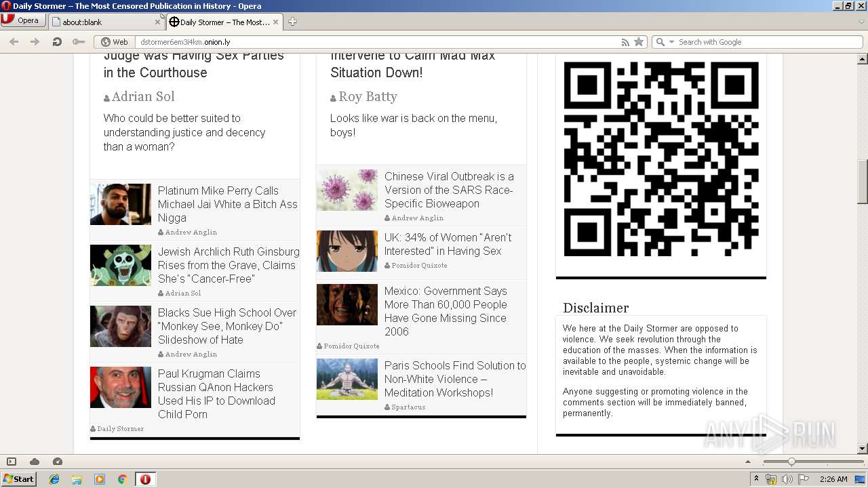Click the password manager key icon
Image resolution: width=868 pixels, height=488 pixels.
[x=79, y=42]
